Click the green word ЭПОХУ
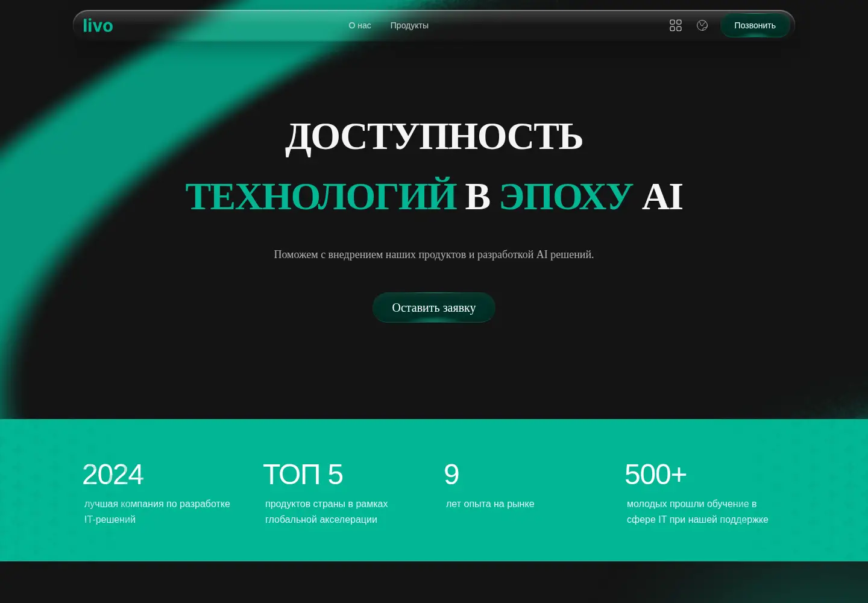 tap(566, 197)
